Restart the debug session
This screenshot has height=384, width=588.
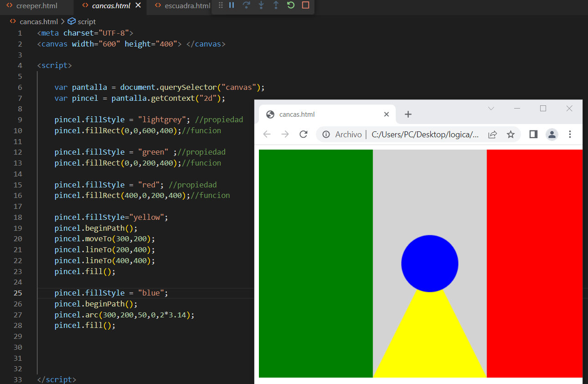(291, 5)
